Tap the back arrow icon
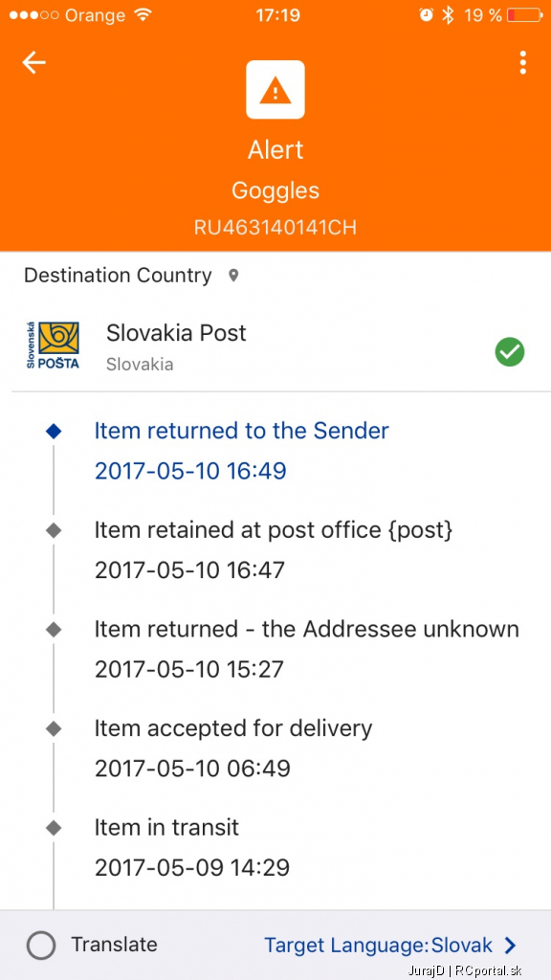The height and width of the screenshot is (980, 551). click(x=33, y=62)
